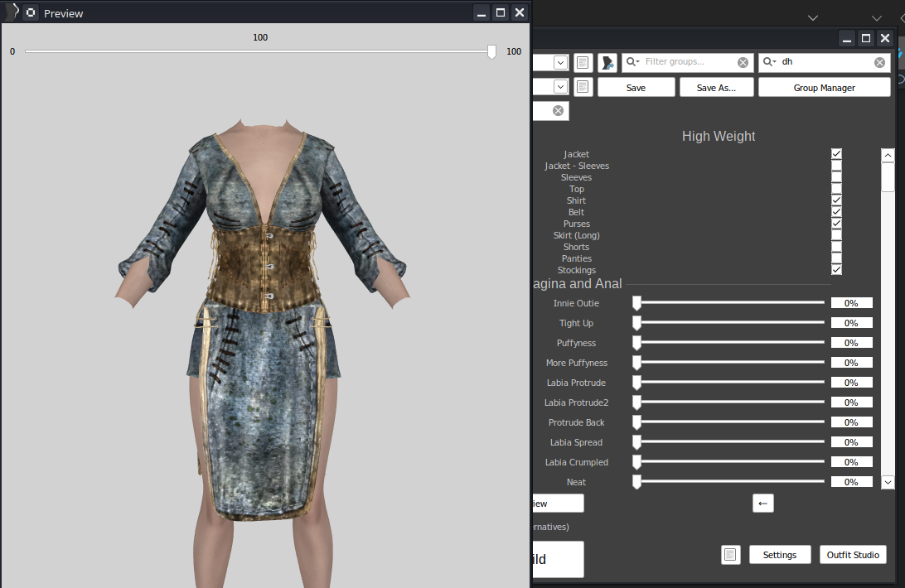Image resolution: width=905 pixels, height=588 pixels.
Task: Click the document icon next to Settings
Action: tap(730, 555)
